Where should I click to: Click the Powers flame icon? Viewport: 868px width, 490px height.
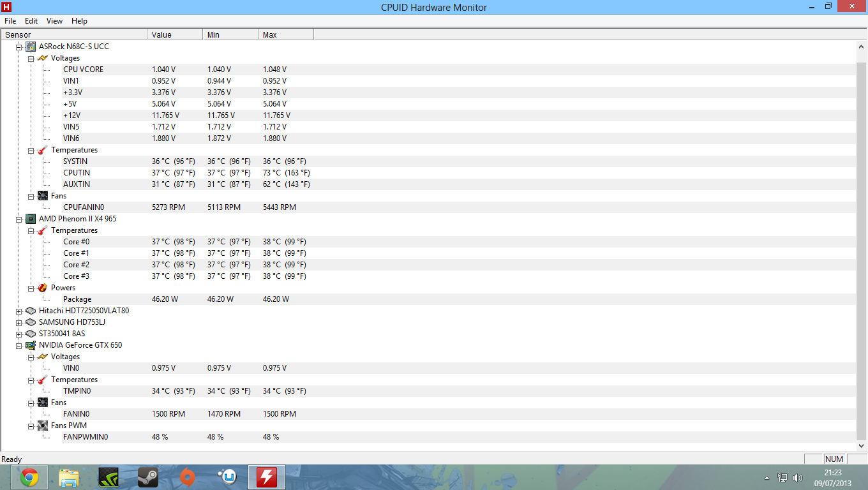(x=43, y=288)
